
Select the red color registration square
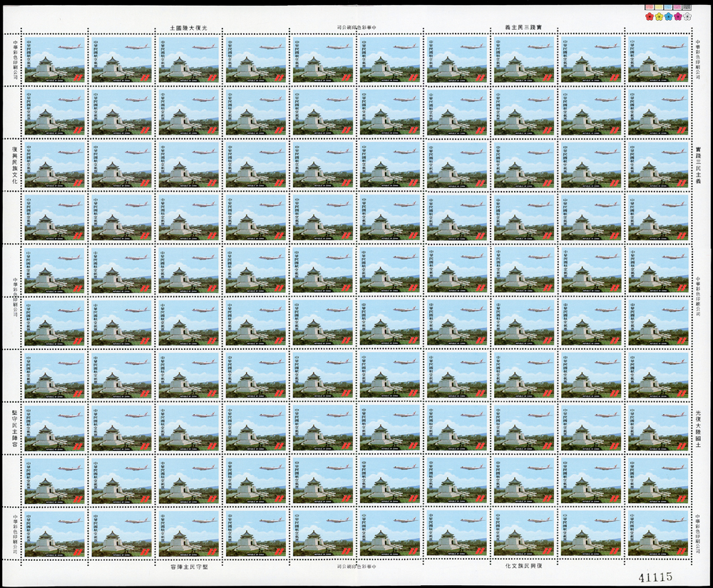click(x=650, y=7)
